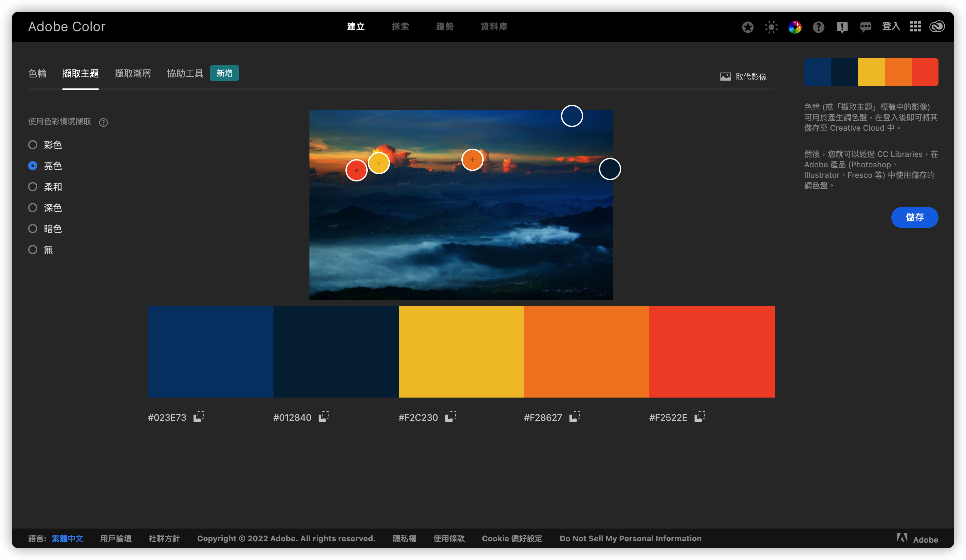Image resolution: width=966 pixels, height=560 pixels.
Task: Click the small orange swatch in preview palette
Action: coord(898,72)
